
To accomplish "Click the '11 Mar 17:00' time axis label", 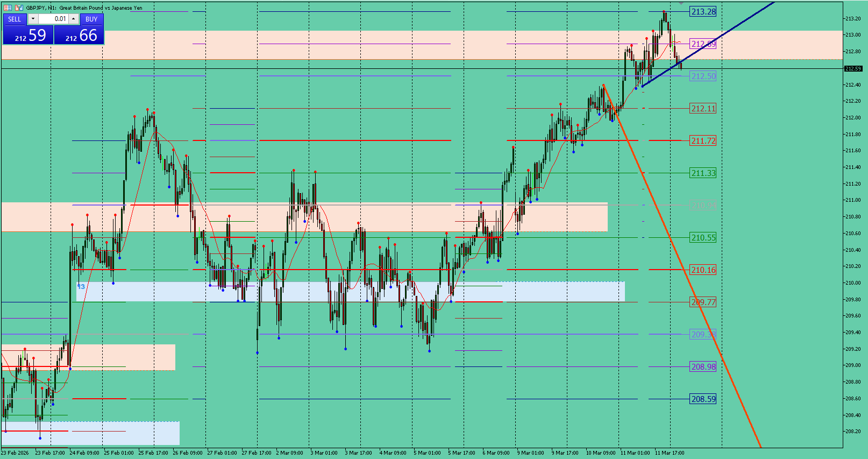I will pyautogui.click(x=670, y=453).
